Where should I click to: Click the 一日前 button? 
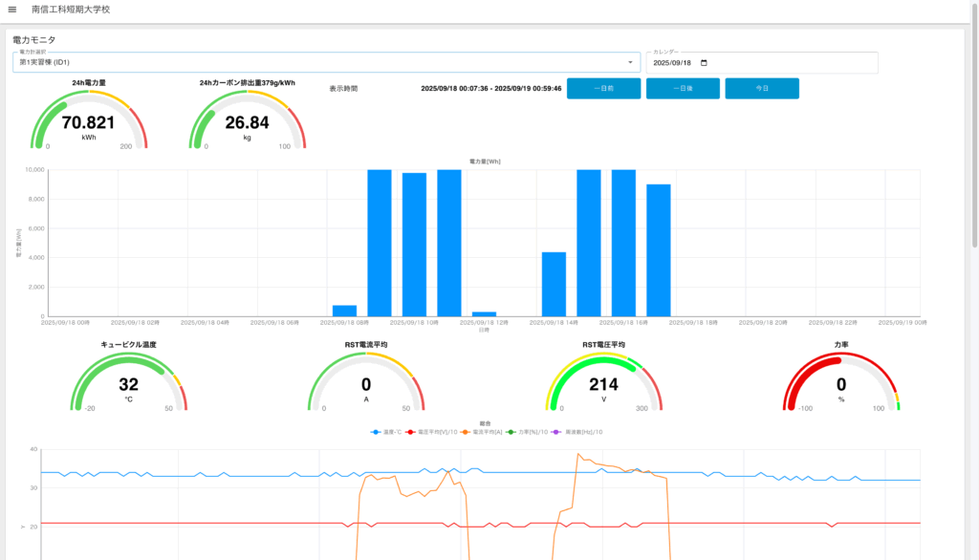point(603,88)
